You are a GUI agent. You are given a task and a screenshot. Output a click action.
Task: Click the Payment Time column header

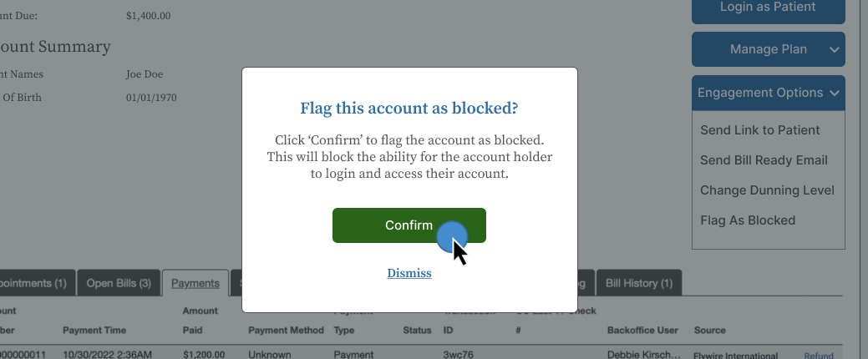(x=94, y=331)
